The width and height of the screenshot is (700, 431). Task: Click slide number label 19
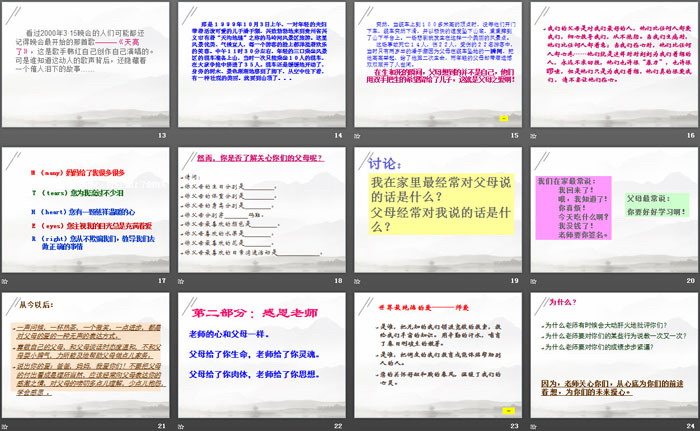[514, 280]
